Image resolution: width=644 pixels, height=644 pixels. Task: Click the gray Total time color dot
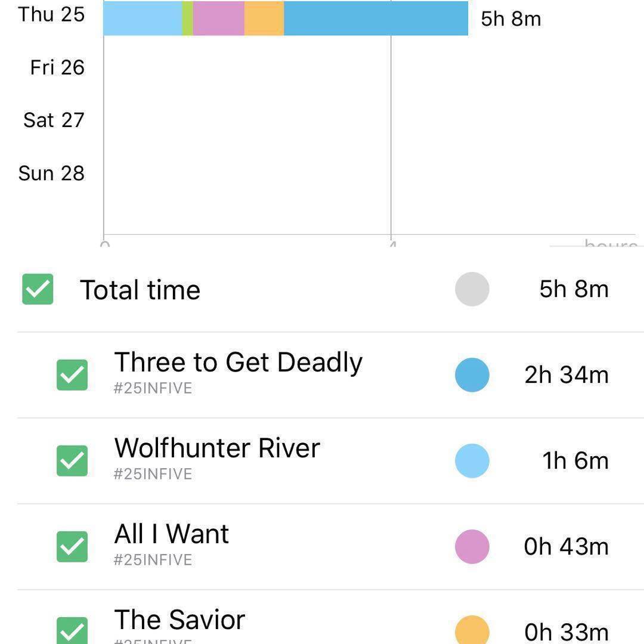tap(472, 289)
